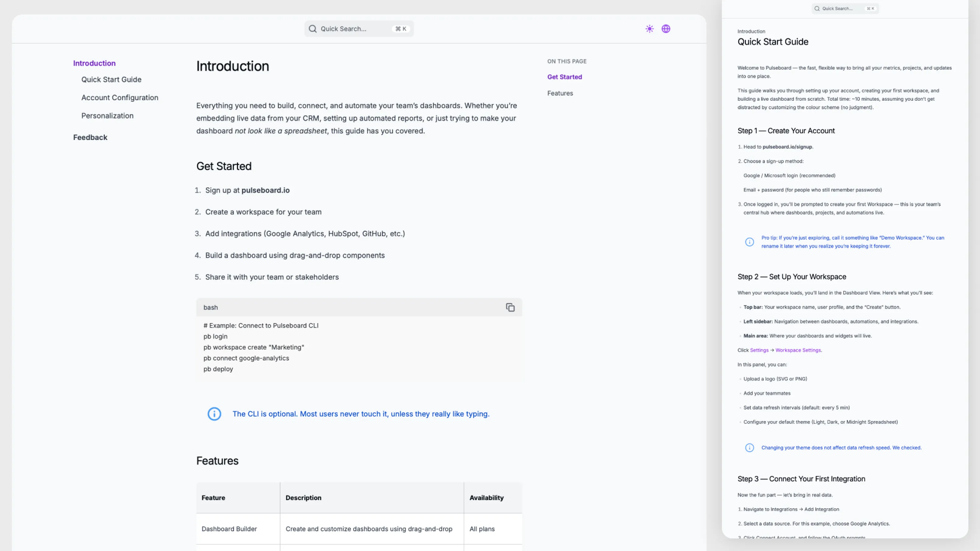Open Quick Start Guide sidebar page

111,80
